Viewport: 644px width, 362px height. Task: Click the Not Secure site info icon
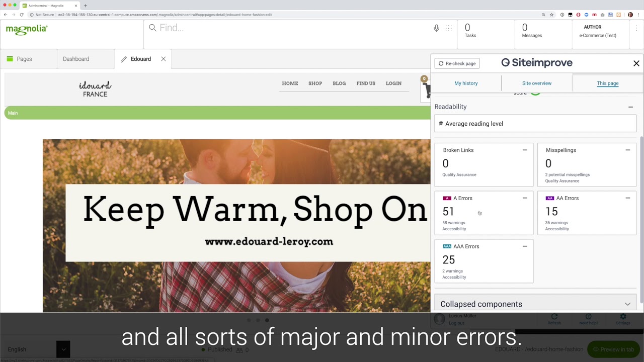point(32,15)
